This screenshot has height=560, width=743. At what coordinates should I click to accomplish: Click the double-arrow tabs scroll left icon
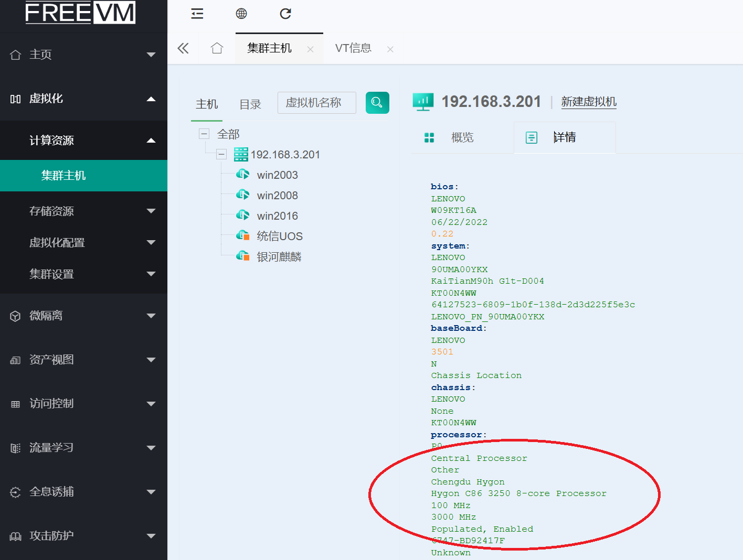(x=183, y=49)
